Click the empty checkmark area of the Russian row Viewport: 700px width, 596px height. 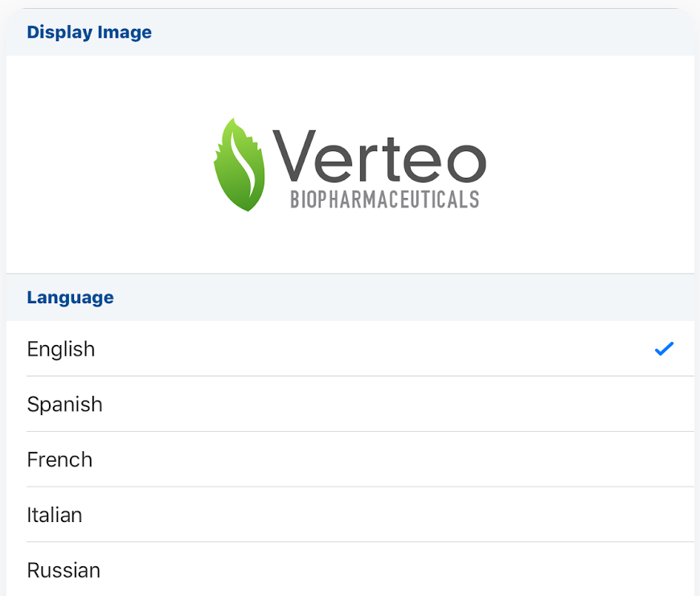tap(664, 570)
